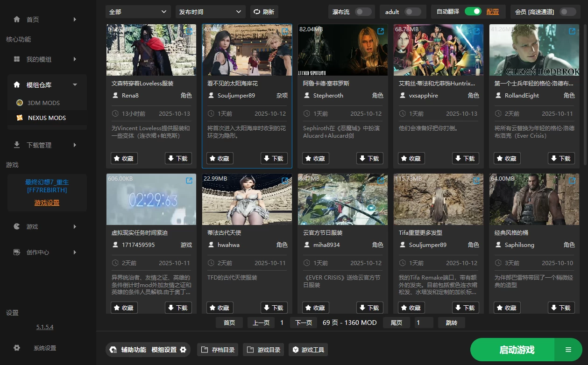Screen dimensions: 588x365
Task: Open the 配置 link next to auto-translate
Action: point(493,11)
